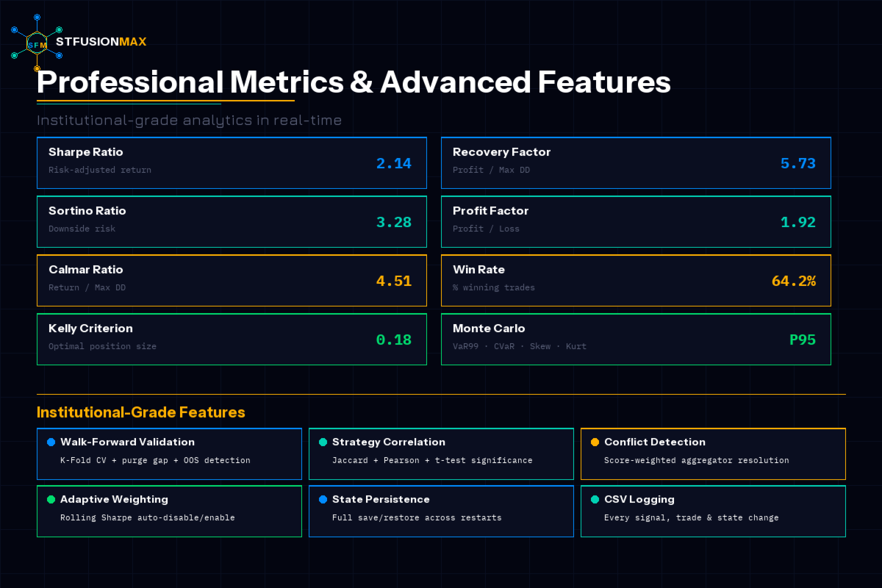The height and width of the screenshot is (588, 882).
Task: Click the Kelly Criterion value 0.18
Action: point(394,340)
